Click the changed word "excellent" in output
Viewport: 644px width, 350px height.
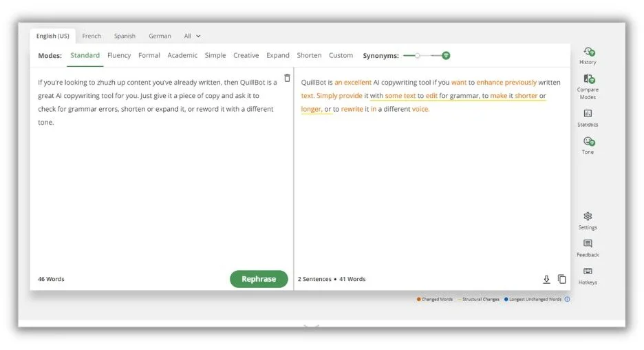(357, 82)
